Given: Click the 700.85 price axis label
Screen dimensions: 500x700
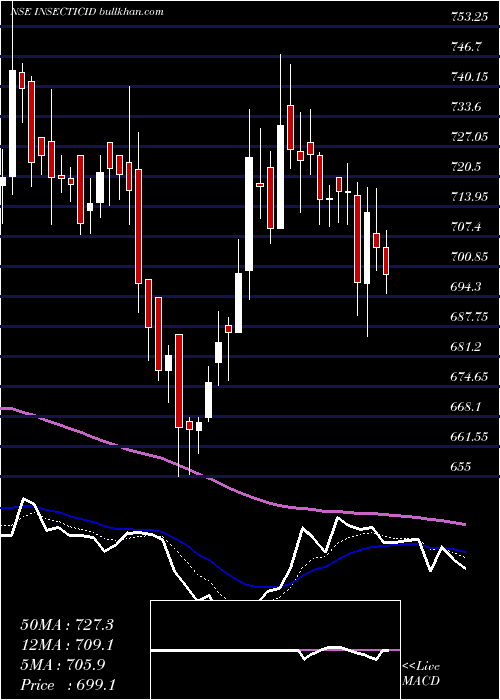Looking at the screenshot, I should [x=469, y=257].
